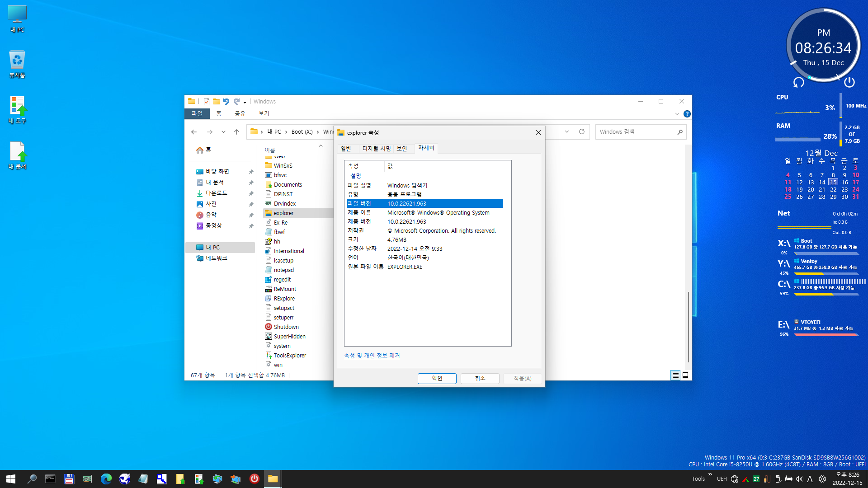Click the 속성 및 개인 정보 제거 link
The height and width of the screenshot is (488, 868).
(372, 356)
